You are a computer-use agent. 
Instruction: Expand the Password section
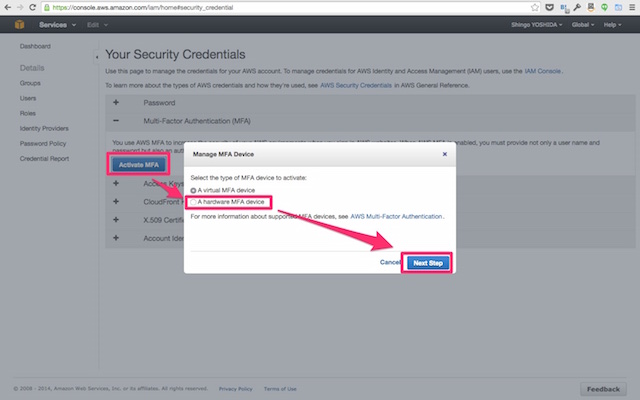(116, 102)
